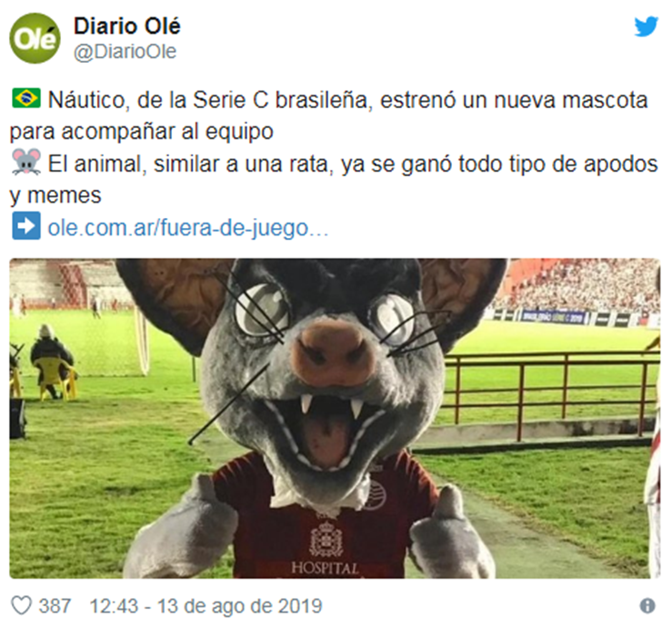Open the Twitter bird logo
This screenshot has width=672, height=627.
click(646, 26)
